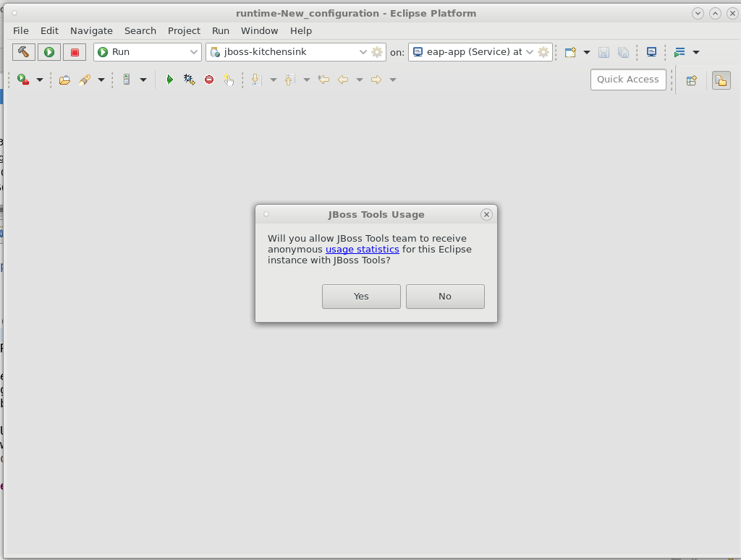741x560 pixels.
Task: Click the red circle stop icon
Action: 209,80
